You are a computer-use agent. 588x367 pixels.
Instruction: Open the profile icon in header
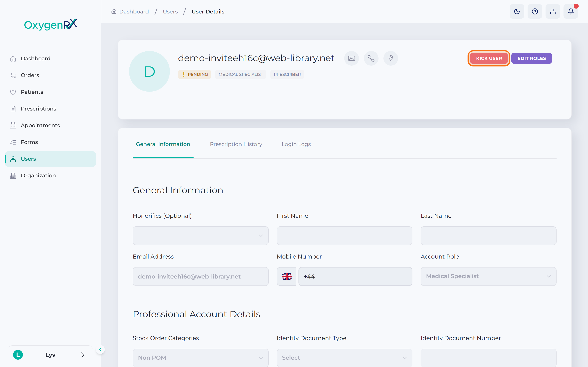(x=553, y=11)
